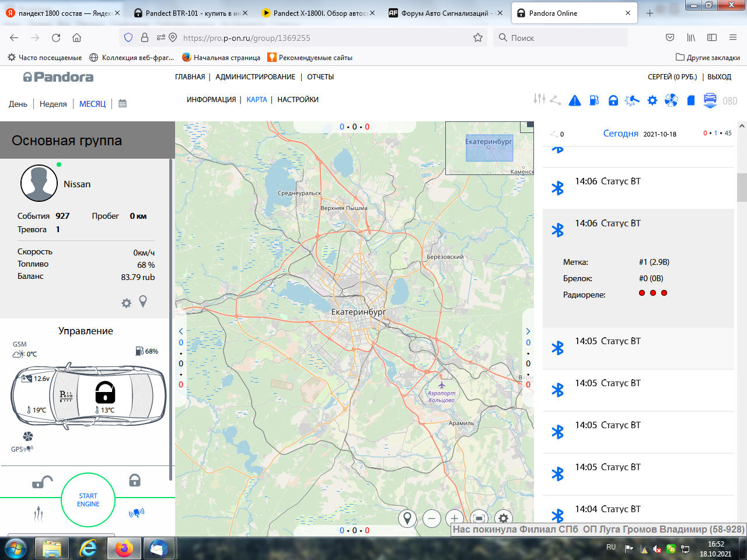Click the right chevron on map edge

(x=528, y=331)
